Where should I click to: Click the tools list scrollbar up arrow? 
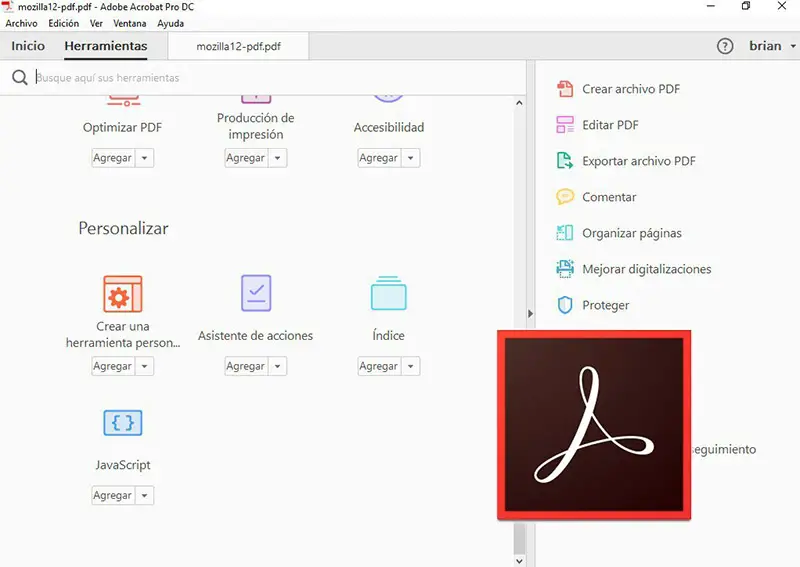(519, 103)
